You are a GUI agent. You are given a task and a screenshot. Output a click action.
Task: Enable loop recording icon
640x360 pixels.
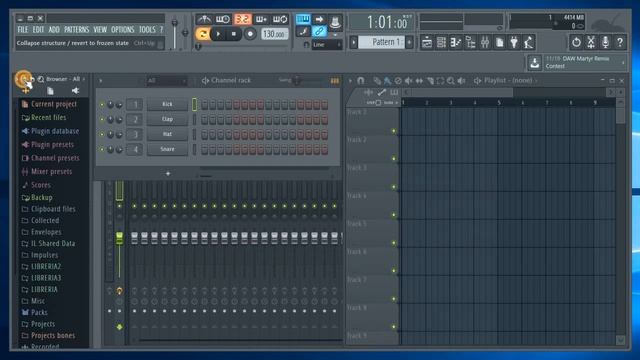280,19
